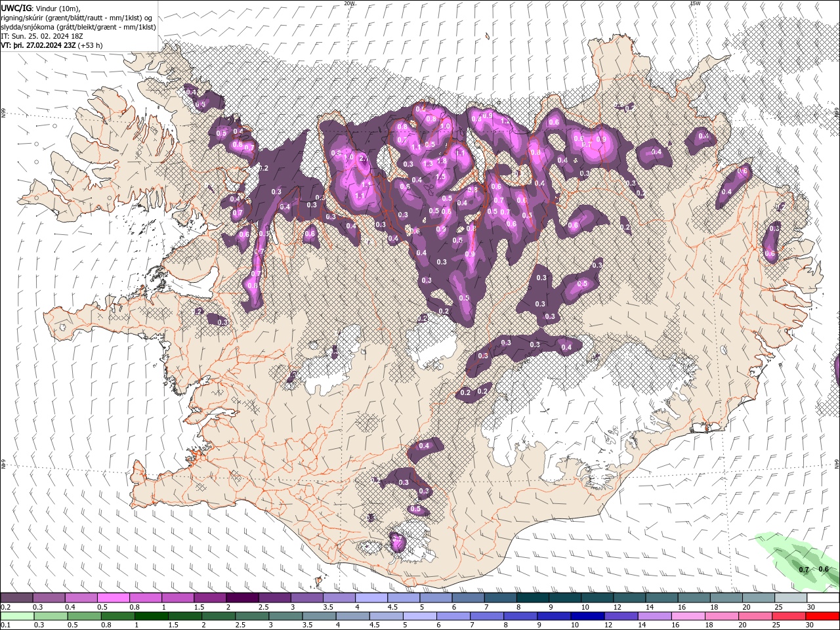The image size is (840, 630).
Task: Click the palest green 0.1 swatch in the rain legend
Action: pos(17,616)
